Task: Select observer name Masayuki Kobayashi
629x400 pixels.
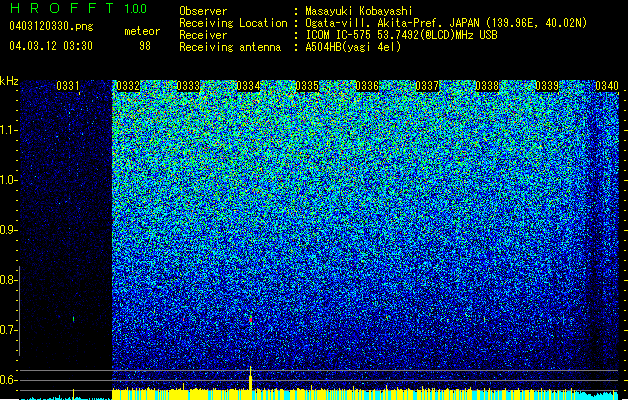Action: pyautogui.click(x=359, y=11)
